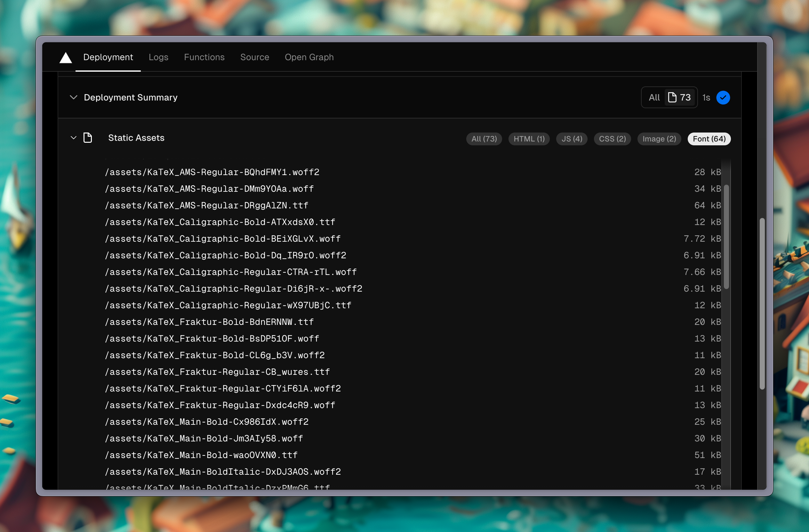
Task: Filter assets by All (73)
Action: (484, 139)
